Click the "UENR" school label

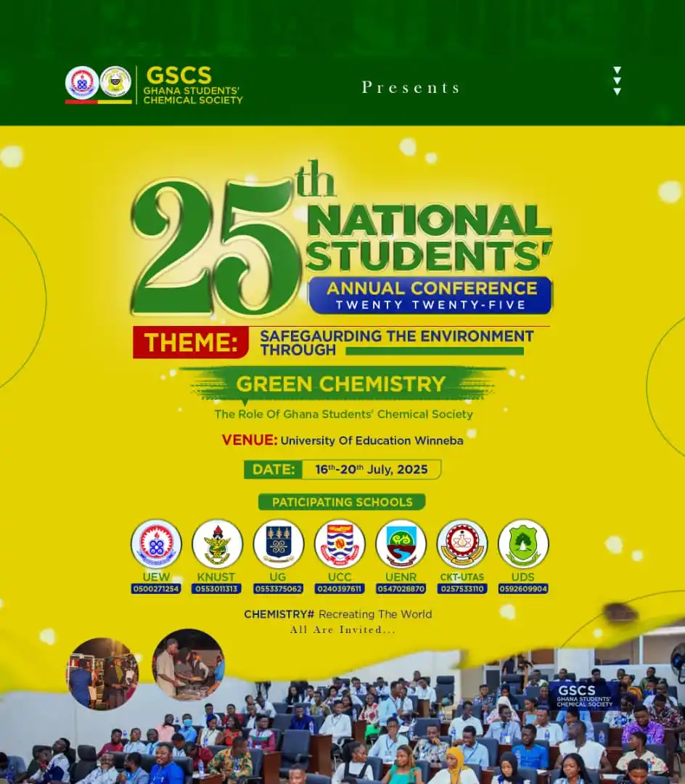pos(401,576)
